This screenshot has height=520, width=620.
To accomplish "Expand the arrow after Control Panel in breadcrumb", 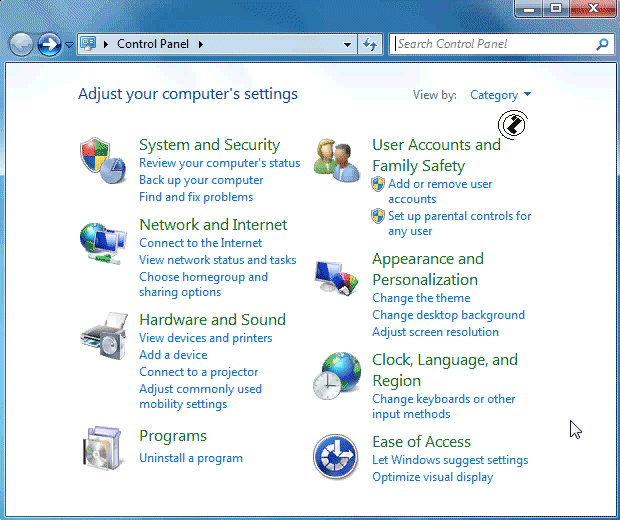I will [x=201, y=44].
